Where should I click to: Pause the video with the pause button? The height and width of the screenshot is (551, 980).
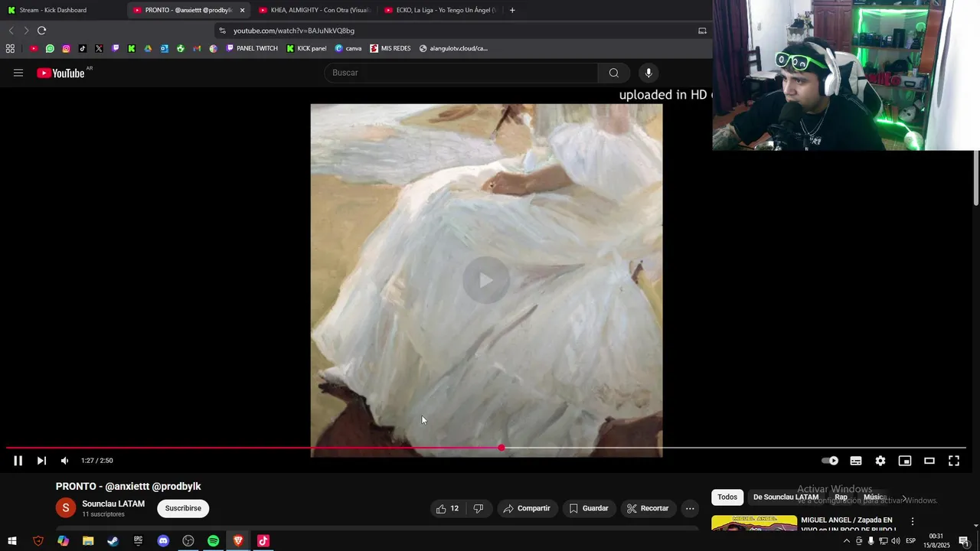pos(18,461)
